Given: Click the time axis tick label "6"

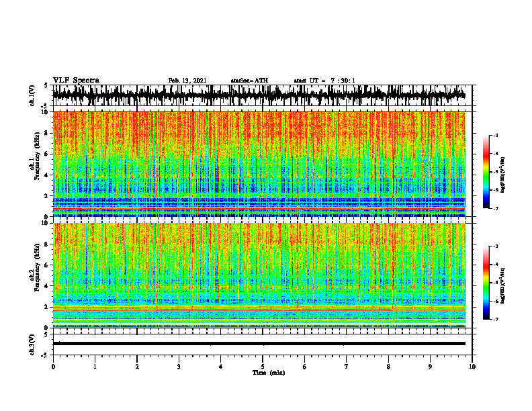Looking at the screenshot, I should pos(304,367).
